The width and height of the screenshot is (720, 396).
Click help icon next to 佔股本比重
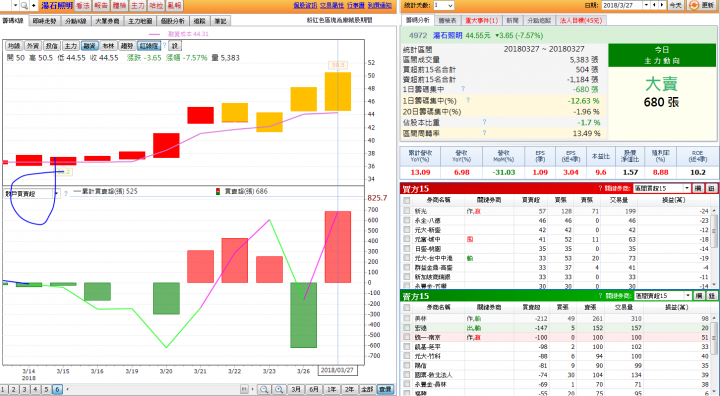click(484, 122)
